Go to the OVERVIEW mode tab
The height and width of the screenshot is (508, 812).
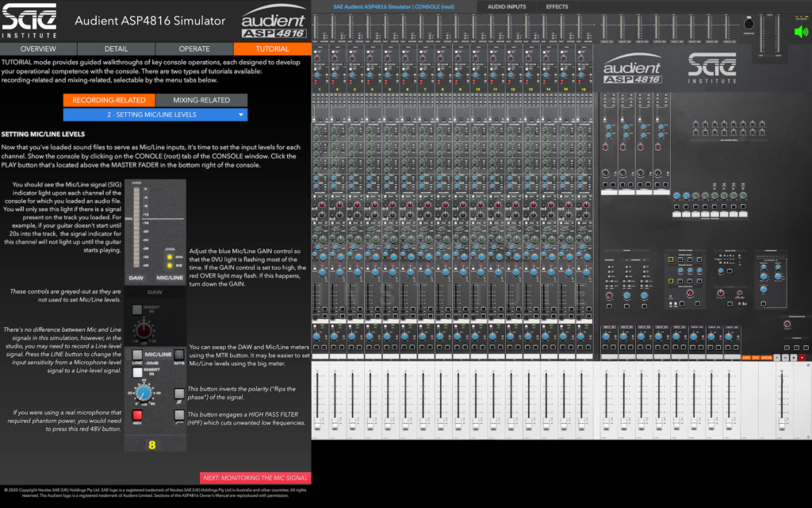click(38, 49)
